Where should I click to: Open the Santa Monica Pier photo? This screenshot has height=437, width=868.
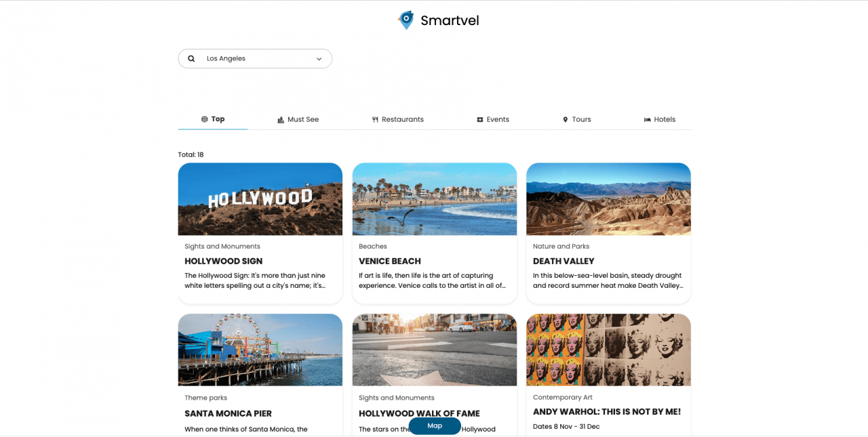click(x=260, y=350)
